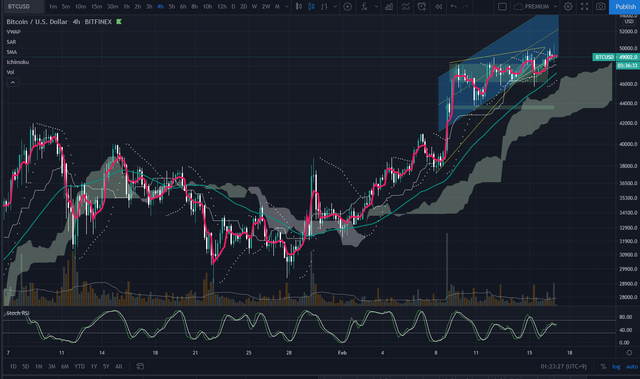640x379 pixels.
Task: Redo chart action arrow
Action: tap(465, 7)
